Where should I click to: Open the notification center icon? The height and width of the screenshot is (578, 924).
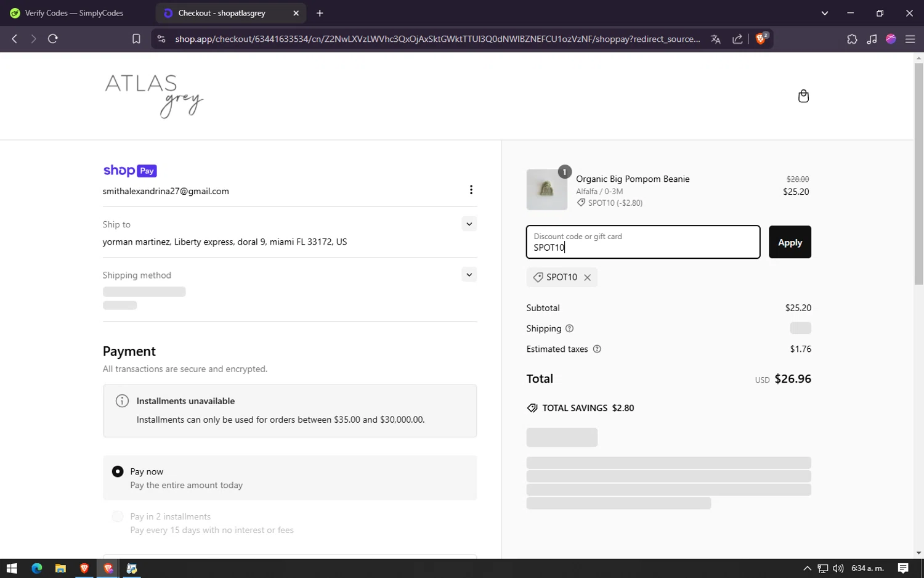pyautogui.click(x=903, y=568)
